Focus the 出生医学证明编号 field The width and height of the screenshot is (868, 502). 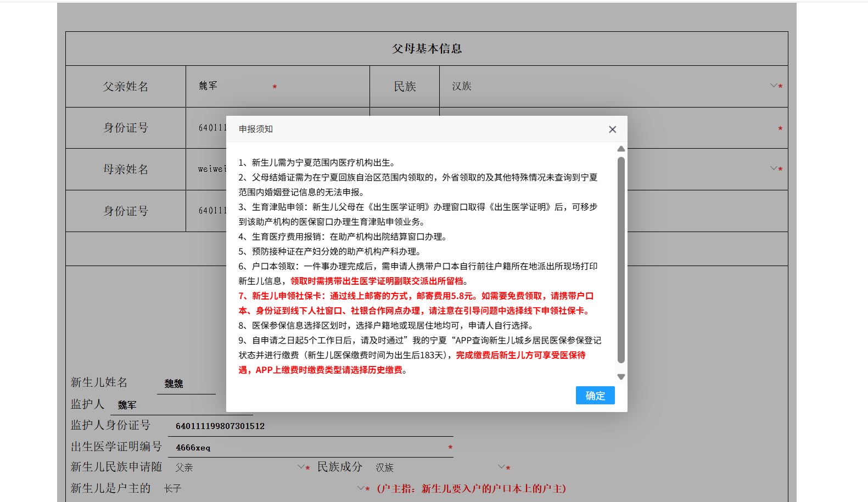click(x=307, y=448)
